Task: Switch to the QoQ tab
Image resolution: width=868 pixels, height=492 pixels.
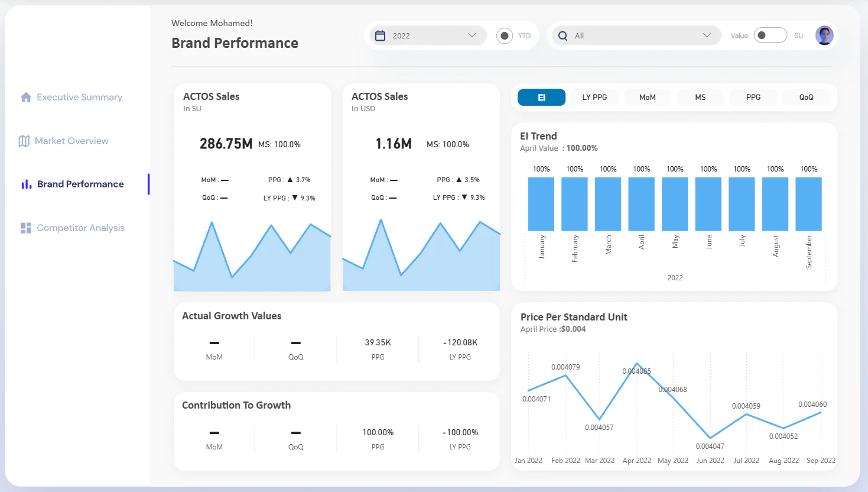Action: 806,97
